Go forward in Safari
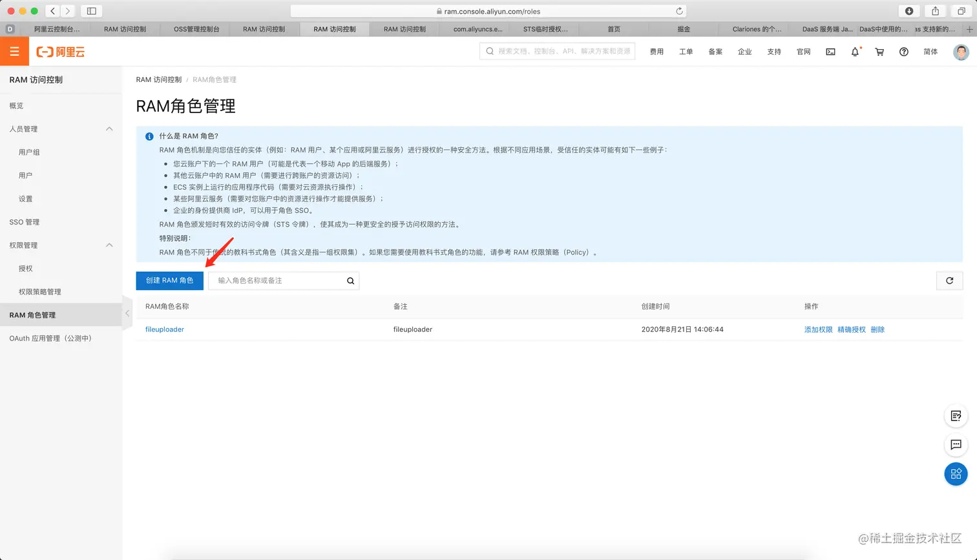 coord(68,11)
